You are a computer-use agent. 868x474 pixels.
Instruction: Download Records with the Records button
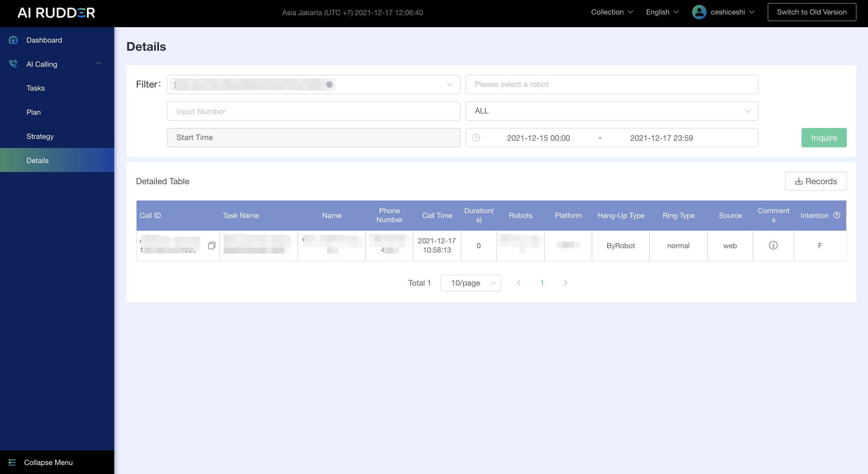[815, 181]
